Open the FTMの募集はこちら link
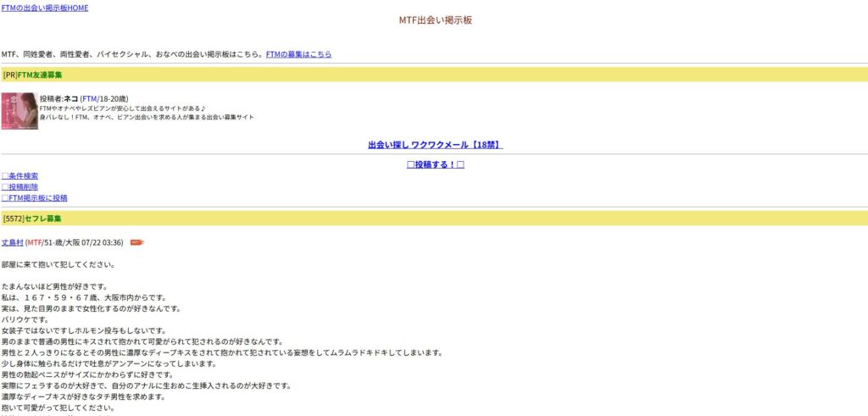868x416 pixels. (x=298, y=54)
